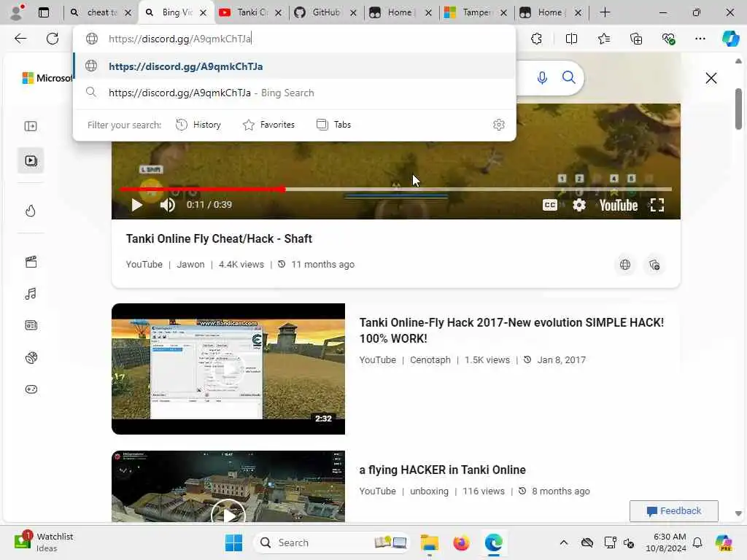Open the Tanki Online-Fly Hack 2017 thumbnail

pyautogui.click(x=228, y=368)
